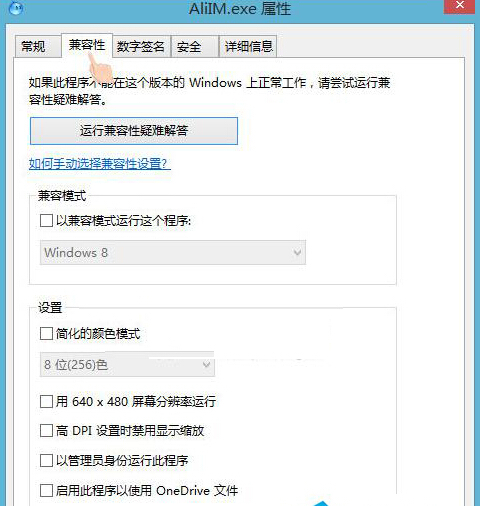Viewport: 480px width, 506px height.
Task: Open the 详细信息 tab
Action: tap(248, 46)
